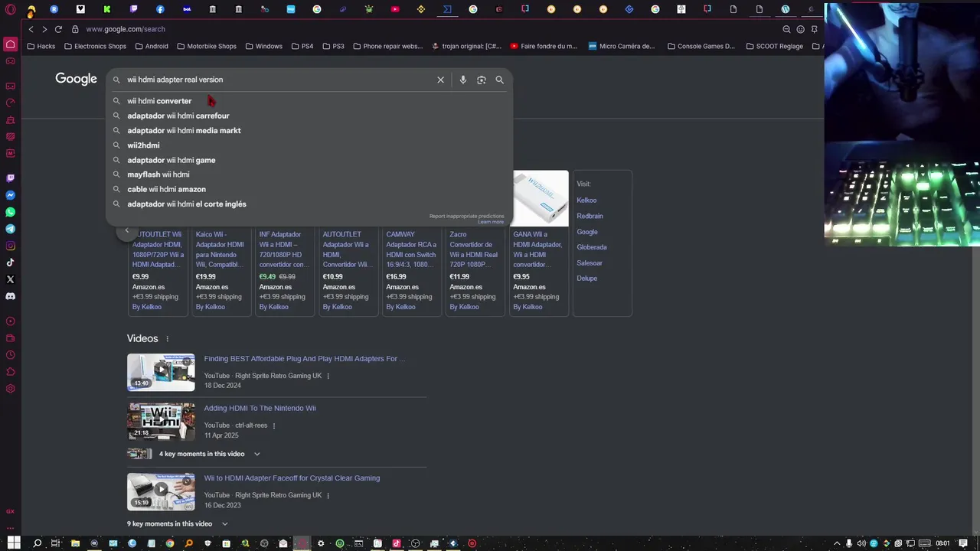
Task: Open the Windows Start menu
Action: 14,543
